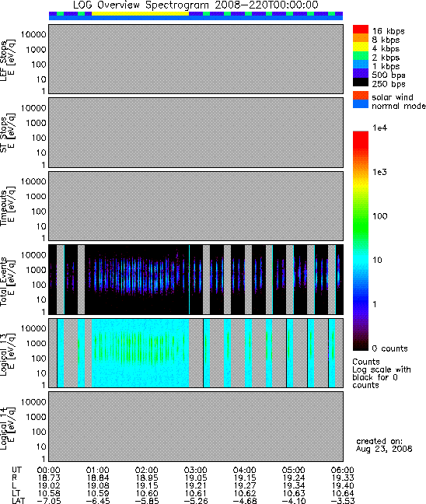
Task: Click the UT 02:00 time label
Action: pyautogui.click(x=146, y=470)
